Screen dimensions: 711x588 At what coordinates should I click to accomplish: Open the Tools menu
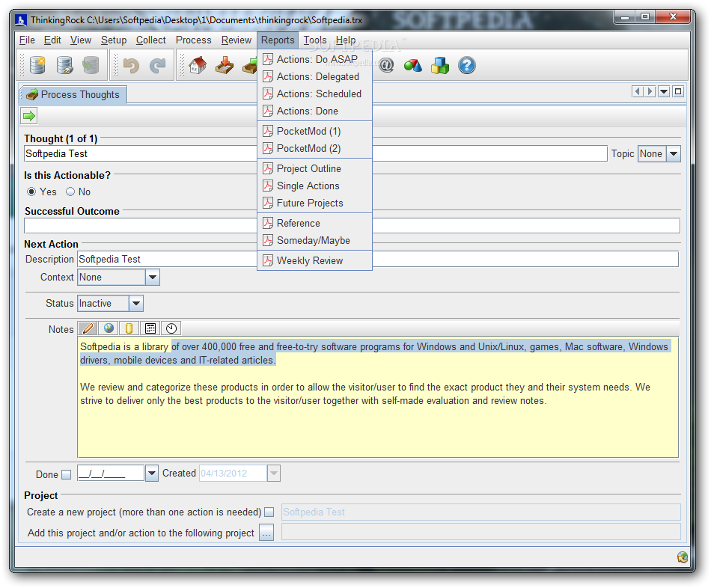(x=315, y=40)
